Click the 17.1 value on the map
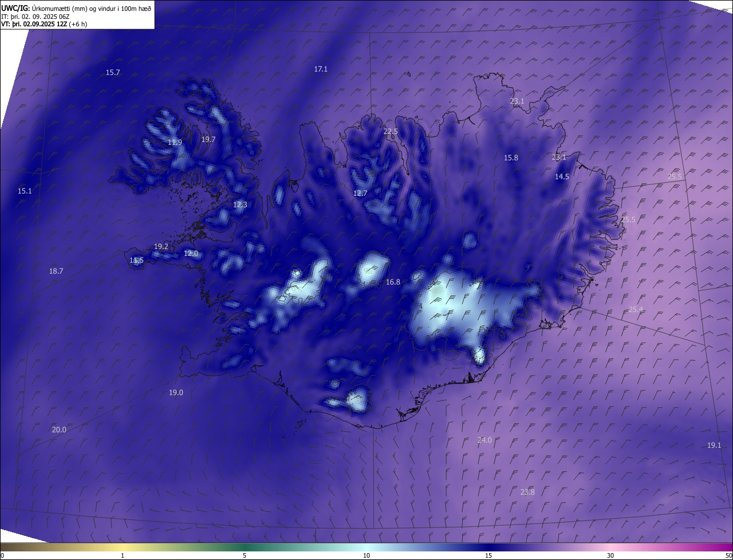 (321, 69)
